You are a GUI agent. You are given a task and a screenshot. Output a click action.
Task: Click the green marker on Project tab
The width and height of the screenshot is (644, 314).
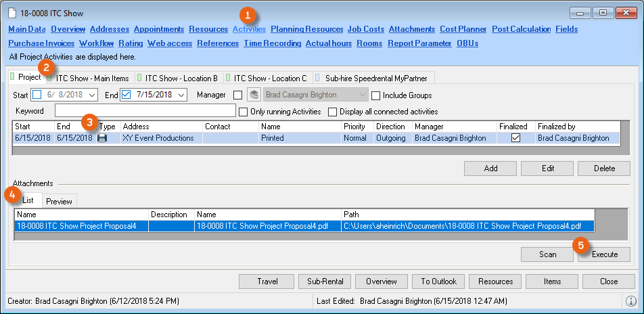pyautogui.click(x=12, y=78)
